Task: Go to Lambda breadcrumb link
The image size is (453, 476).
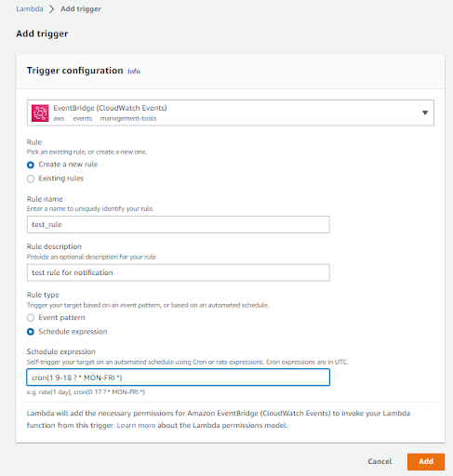Action: pos(30,8)
